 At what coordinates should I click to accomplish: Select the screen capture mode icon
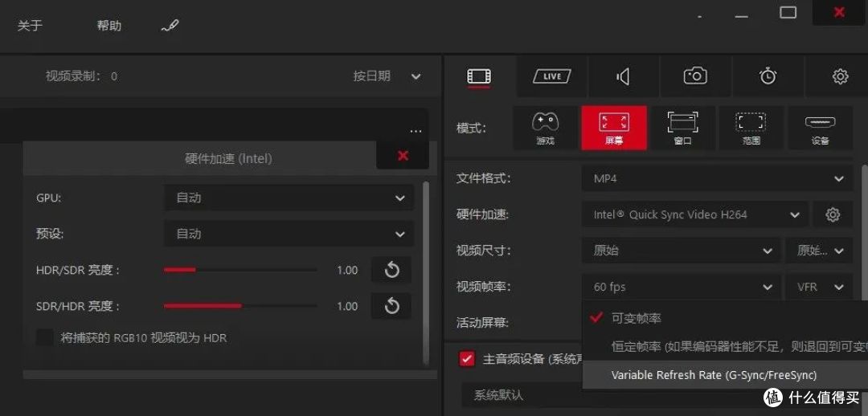point(614,128)
